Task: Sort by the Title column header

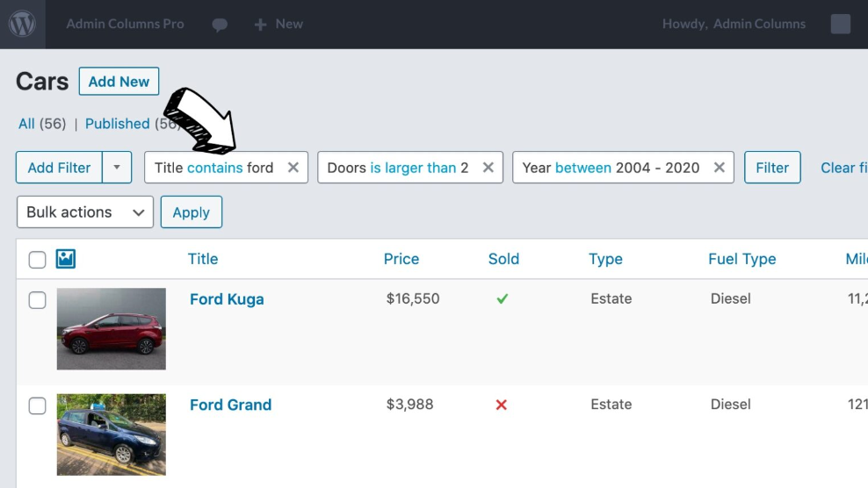Action: [x=203, y=259]
